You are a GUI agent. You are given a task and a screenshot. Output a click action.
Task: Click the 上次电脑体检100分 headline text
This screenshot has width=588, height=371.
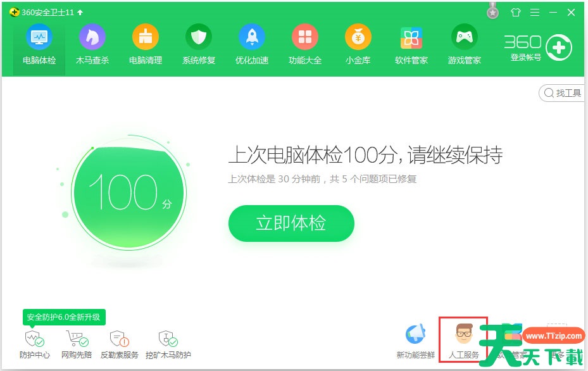point(365,154)
